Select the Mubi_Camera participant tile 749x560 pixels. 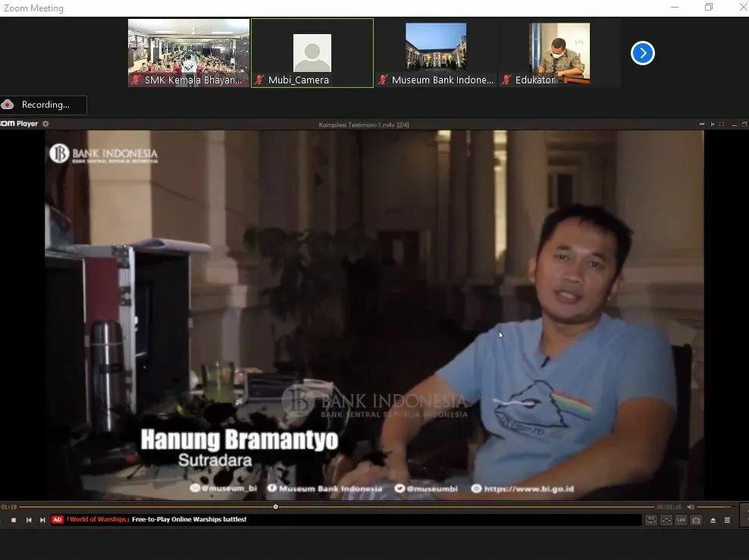(x=312, y=52)
